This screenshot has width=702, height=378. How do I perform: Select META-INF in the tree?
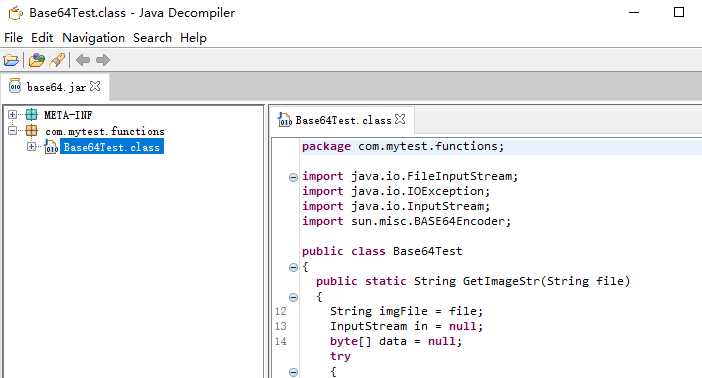68,115
